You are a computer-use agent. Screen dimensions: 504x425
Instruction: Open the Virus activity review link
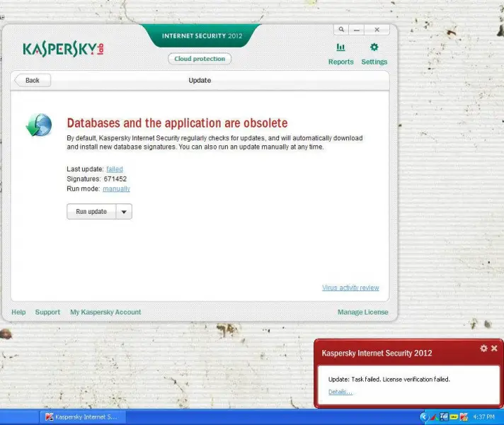tap(350, 288)
